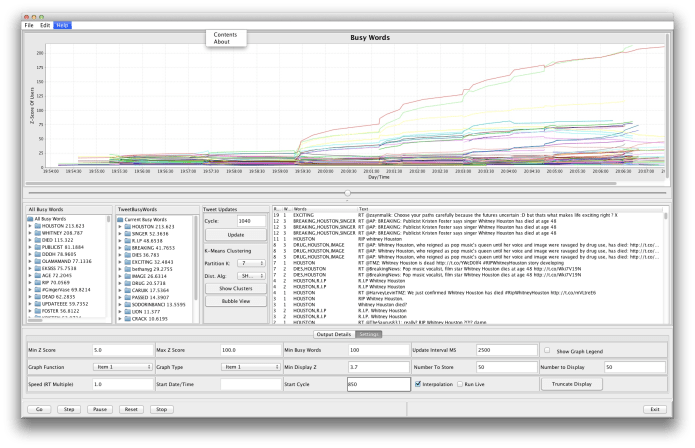The image size is (695, 448).
Task: Select the POSTER 56.8122 tree row
Action: [x=59, y=311]
